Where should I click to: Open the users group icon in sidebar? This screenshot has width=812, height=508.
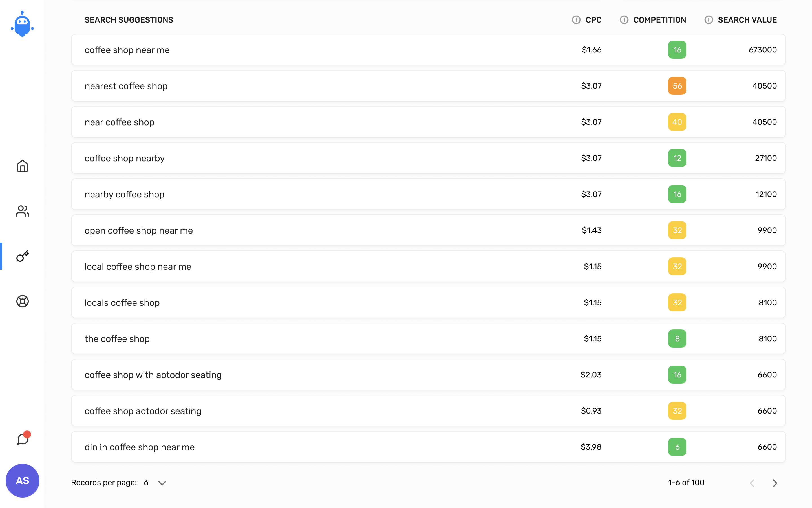[23, 211]
